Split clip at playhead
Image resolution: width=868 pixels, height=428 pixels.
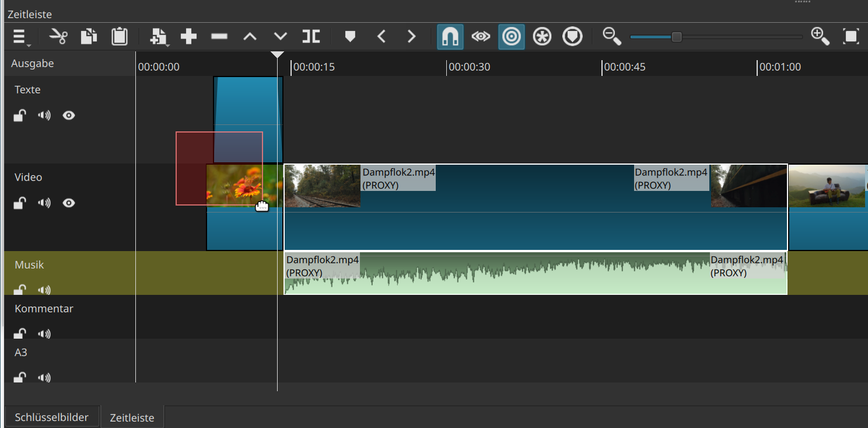(311, 37)
